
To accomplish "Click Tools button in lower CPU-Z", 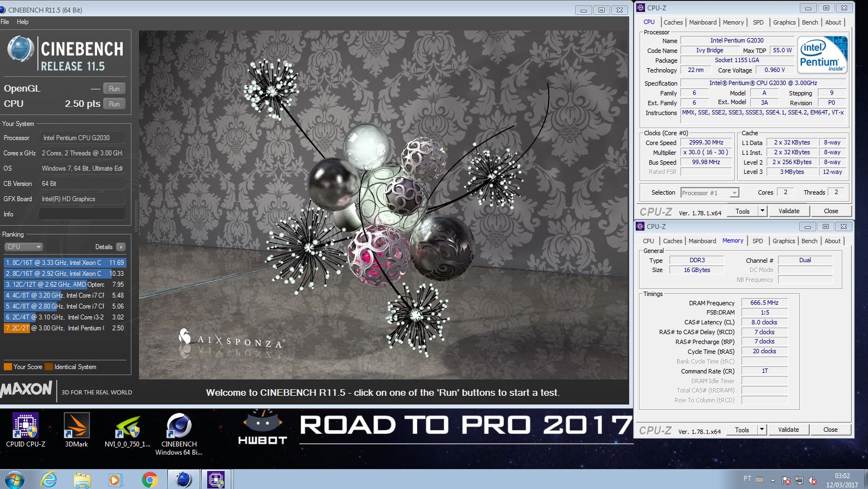I will point(742,430).
